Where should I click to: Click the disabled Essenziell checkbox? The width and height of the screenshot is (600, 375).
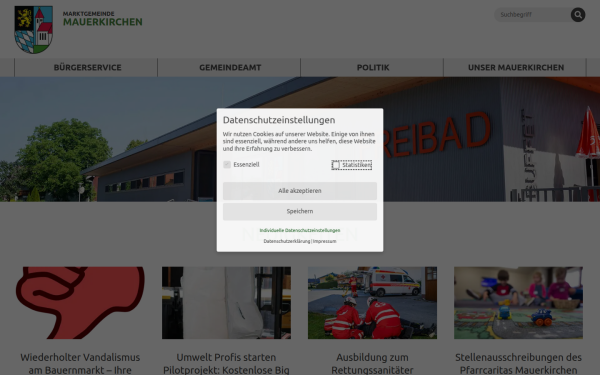click(227, 165)
